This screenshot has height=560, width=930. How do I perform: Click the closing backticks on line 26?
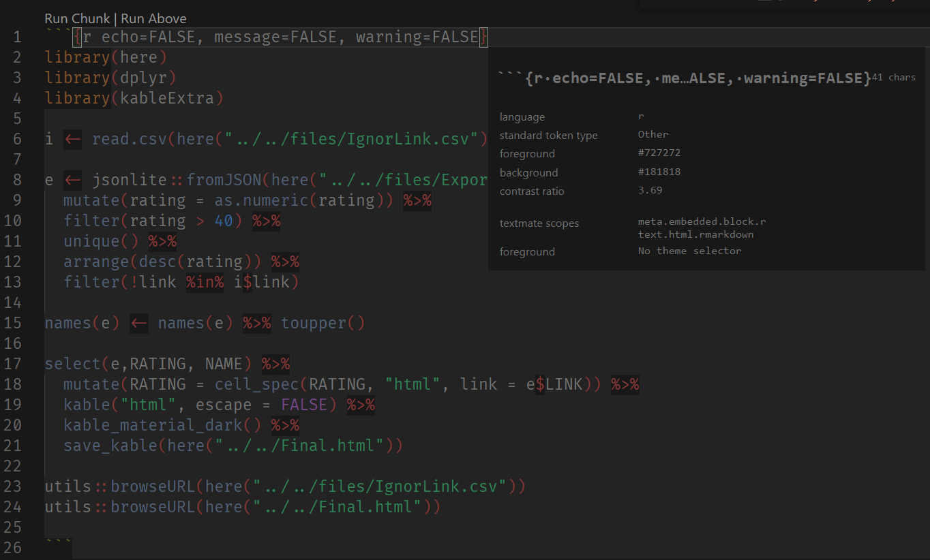pos(58,542)
